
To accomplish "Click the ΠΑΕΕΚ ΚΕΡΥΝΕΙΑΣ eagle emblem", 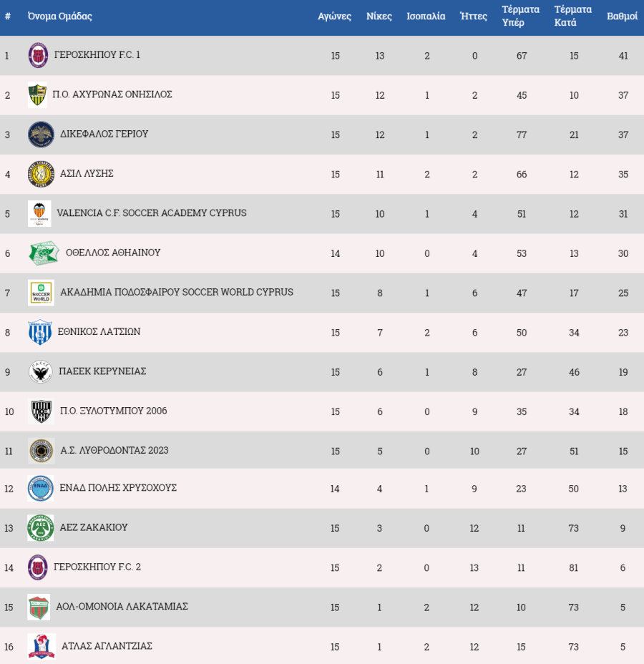I will [x=40, y=372].
